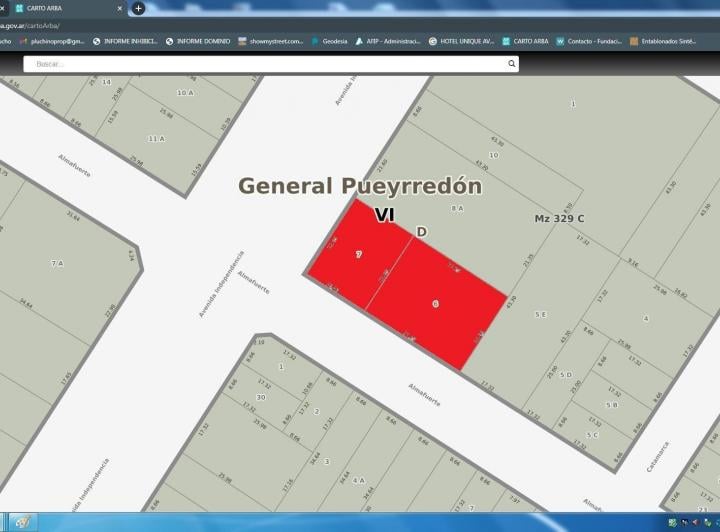Viewport: 720px width, 532px height.
Task: Open the Geodesia bookmark
Action: pyautogui.click(x=330, y=41)
